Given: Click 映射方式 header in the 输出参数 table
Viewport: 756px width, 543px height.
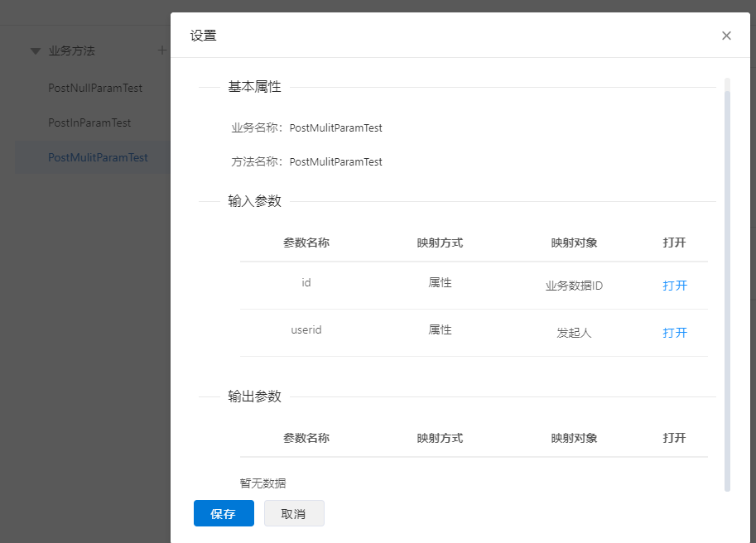Looking at the screenshot, I should click(x=440, y=438).
